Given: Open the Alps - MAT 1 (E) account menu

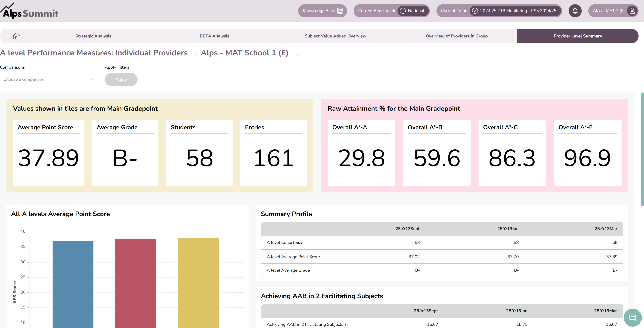Looking at the screenshot, I should [613, 11].
